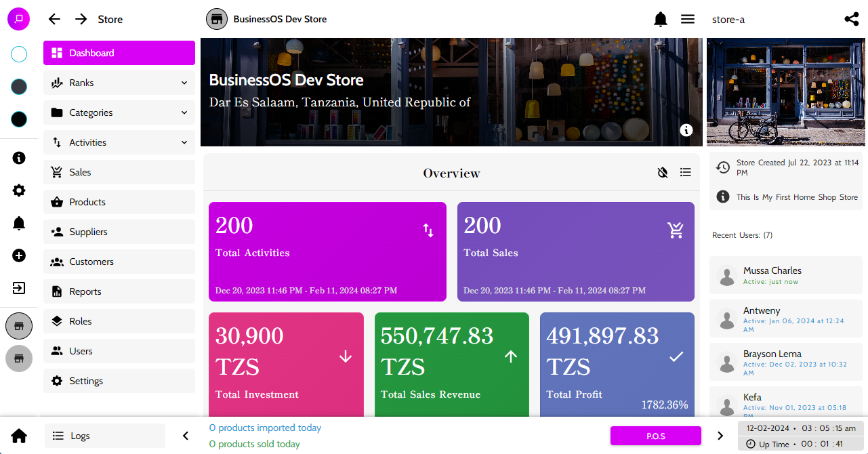Click the home icon in bottom bar

tap(19, 436)
